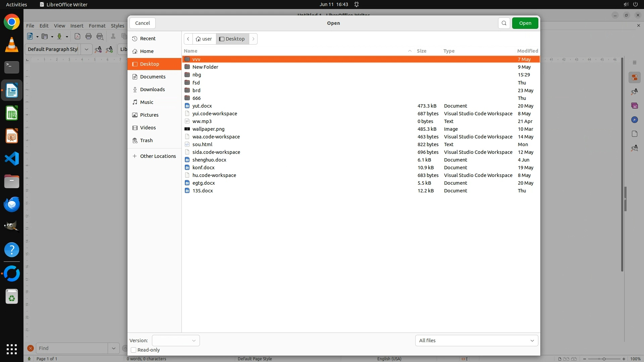Export as PDF toolbar icon
This screenshot has height=362, width=644.
tap(77, 37)
